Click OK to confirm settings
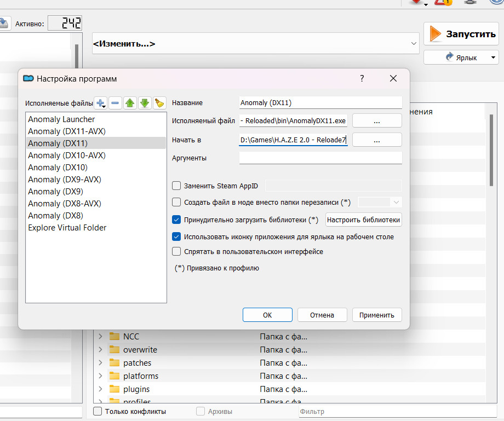The height and width of the screenshot is (421, 504). 267,315
